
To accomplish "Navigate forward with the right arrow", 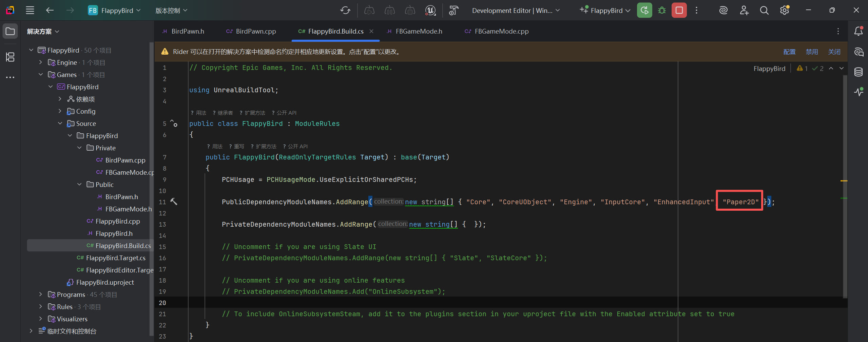I will [70, 10].
